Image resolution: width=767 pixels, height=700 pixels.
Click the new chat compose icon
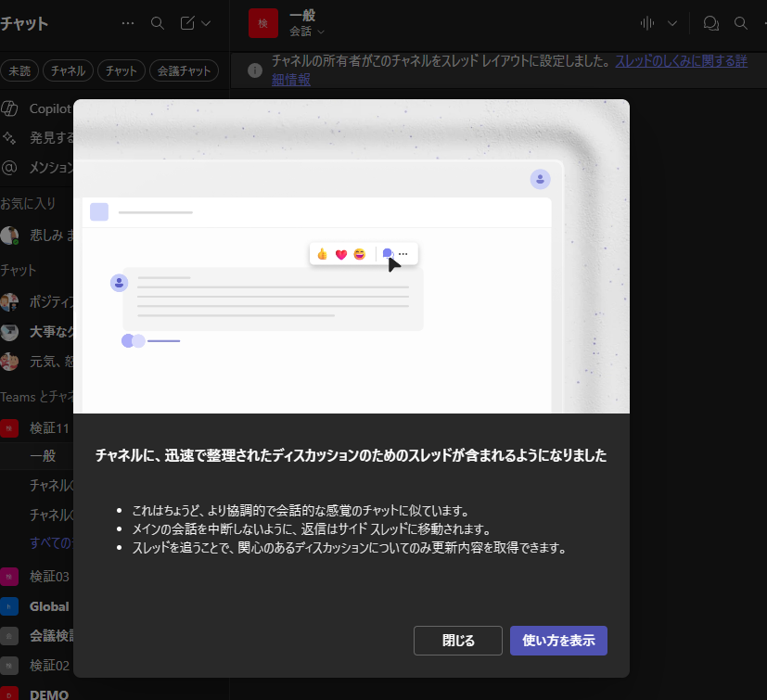(187, 23)
